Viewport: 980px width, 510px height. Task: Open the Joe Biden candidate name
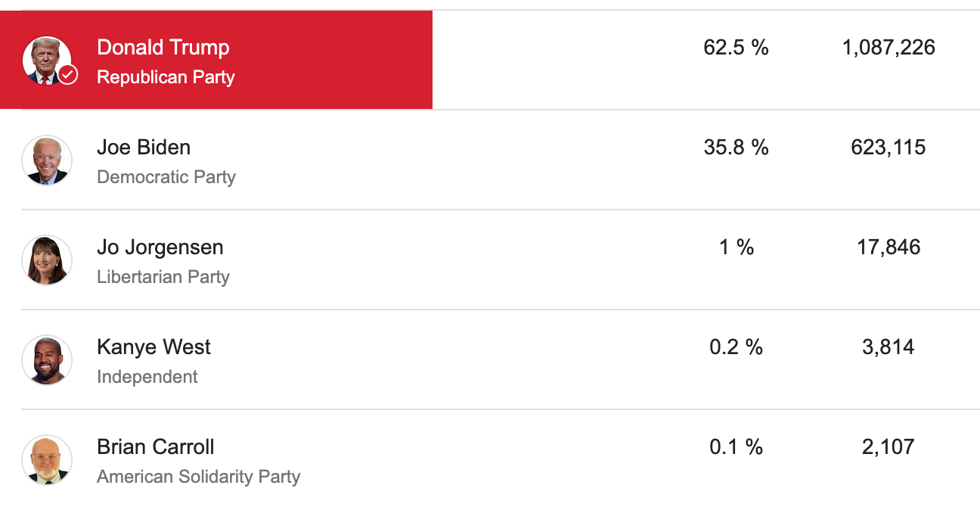click(x=144, y=148)
